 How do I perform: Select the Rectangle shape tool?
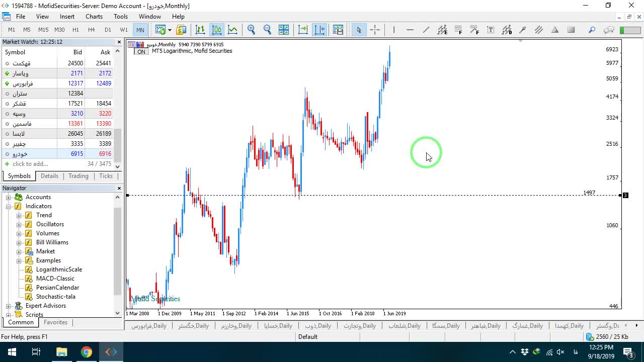pos(571,30)
